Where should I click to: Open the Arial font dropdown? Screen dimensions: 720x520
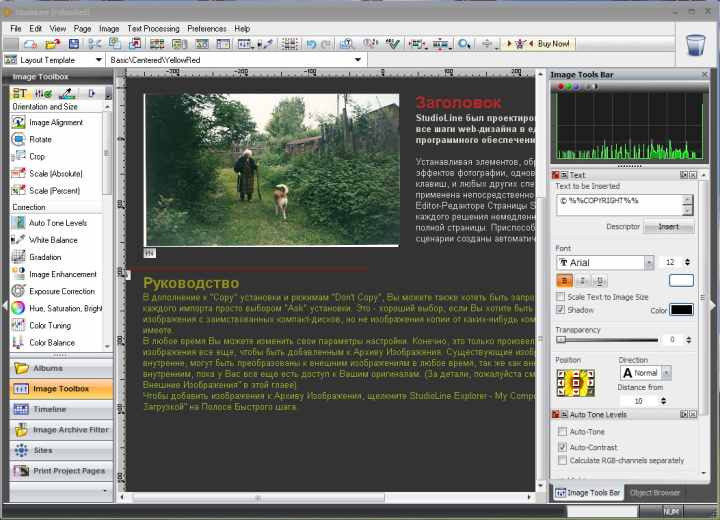click(649, 263)
